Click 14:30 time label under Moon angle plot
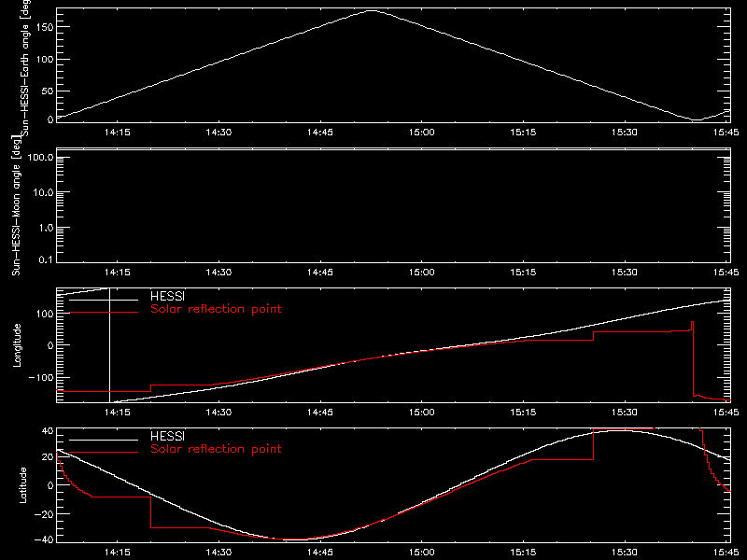This screenshot has height=560, width=747. pos(218,272)
